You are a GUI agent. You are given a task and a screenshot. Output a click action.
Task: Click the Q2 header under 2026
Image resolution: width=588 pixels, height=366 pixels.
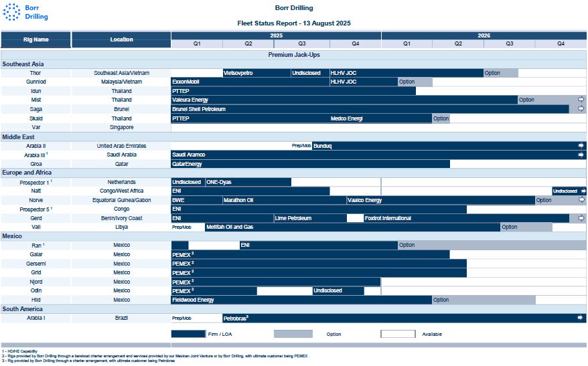click(x=458, y=43)
